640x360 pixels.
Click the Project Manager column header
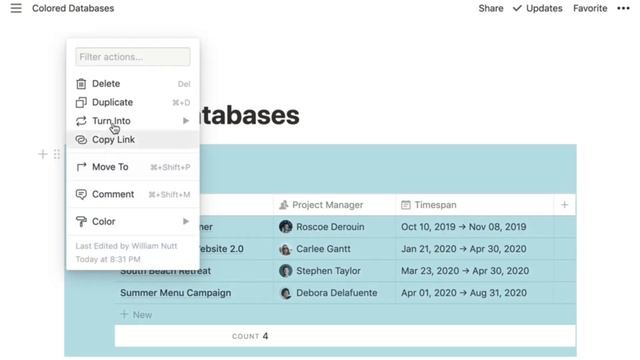(334, 205)
